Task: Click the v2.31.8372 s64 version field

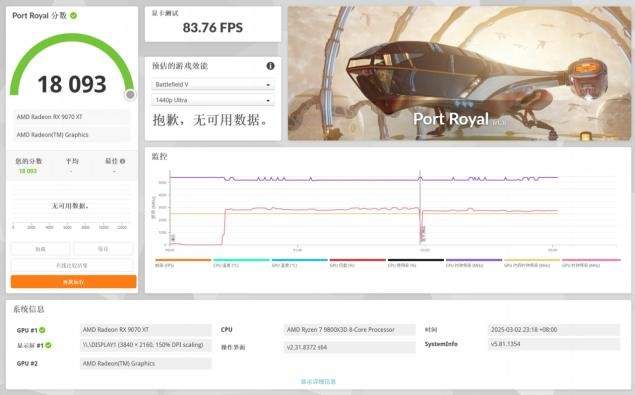Action: [349, 347]
